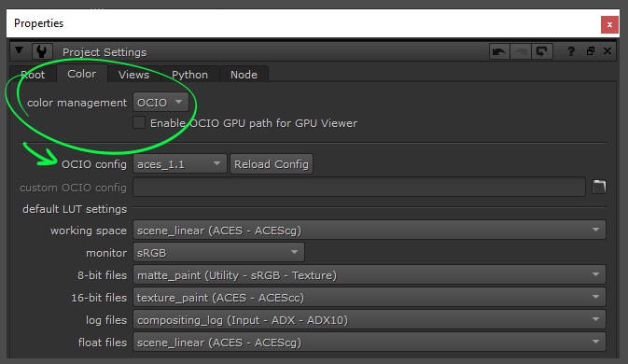Click the 'monitor' label
This screenshot has height=364, width=628.
[x=106, y=253]
